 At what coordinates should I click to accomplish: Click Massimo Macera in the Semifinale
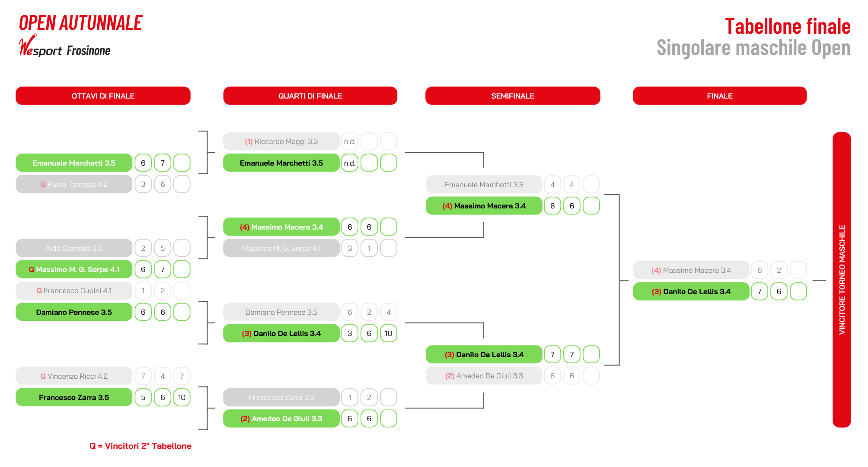pyautogui.click(x=484, y=206)
